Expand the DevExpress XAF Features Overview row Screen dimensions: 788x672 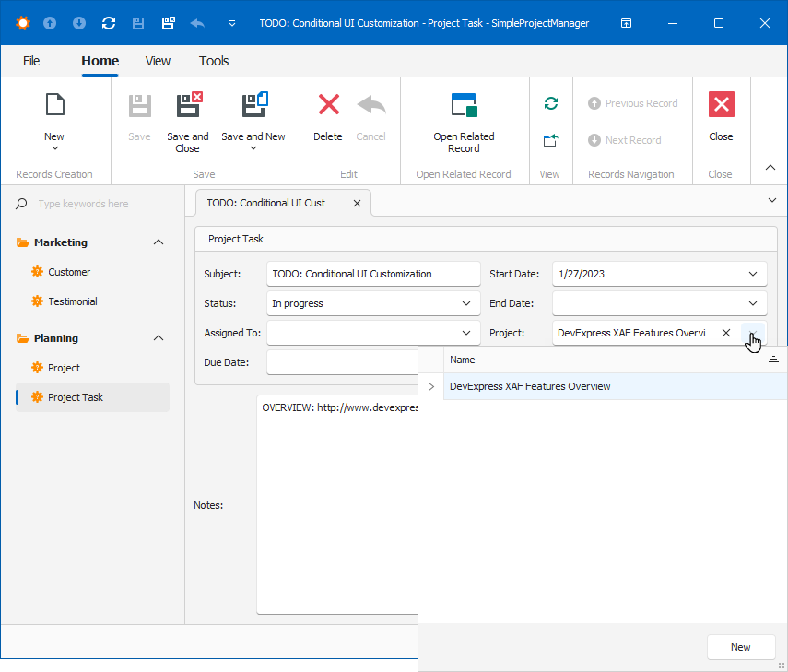click(x=430, y=386)
